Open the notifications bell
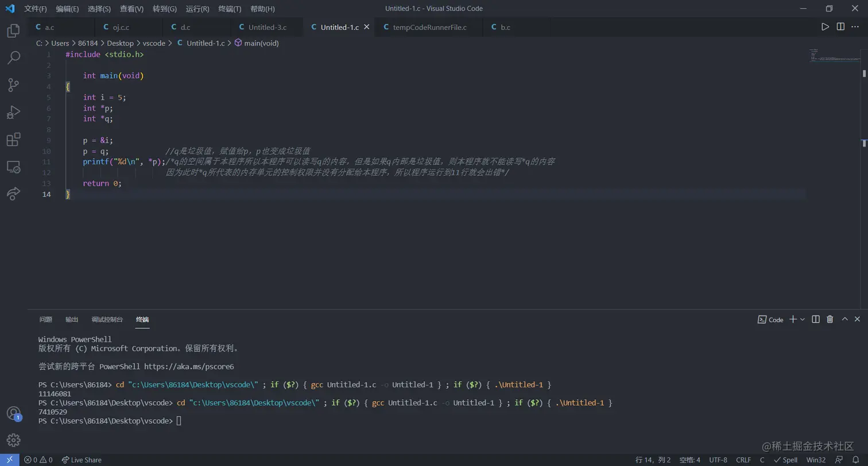The width and height of the screenshot is (868, 466). [855, 460]
